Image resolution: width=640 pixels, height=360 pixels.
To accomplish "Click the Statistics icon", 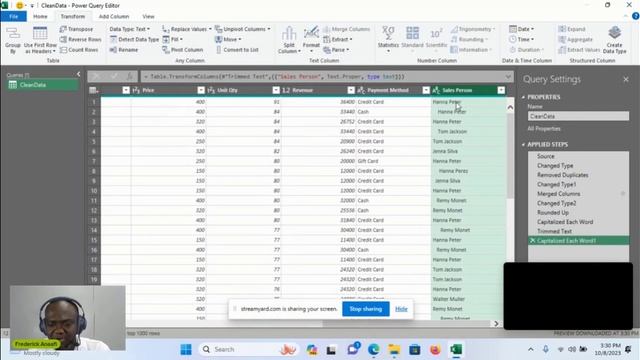I will [x=388, y=40].
